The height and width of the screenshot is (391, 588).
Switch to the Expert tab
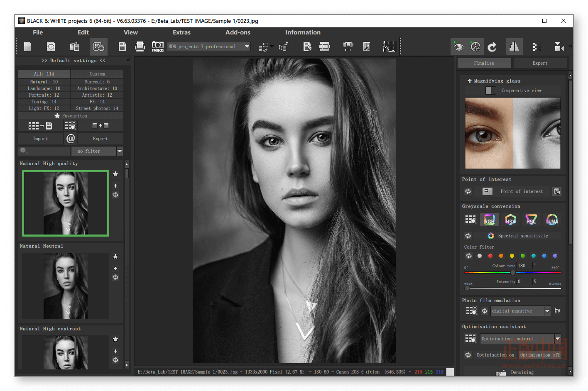coord(540,63)
